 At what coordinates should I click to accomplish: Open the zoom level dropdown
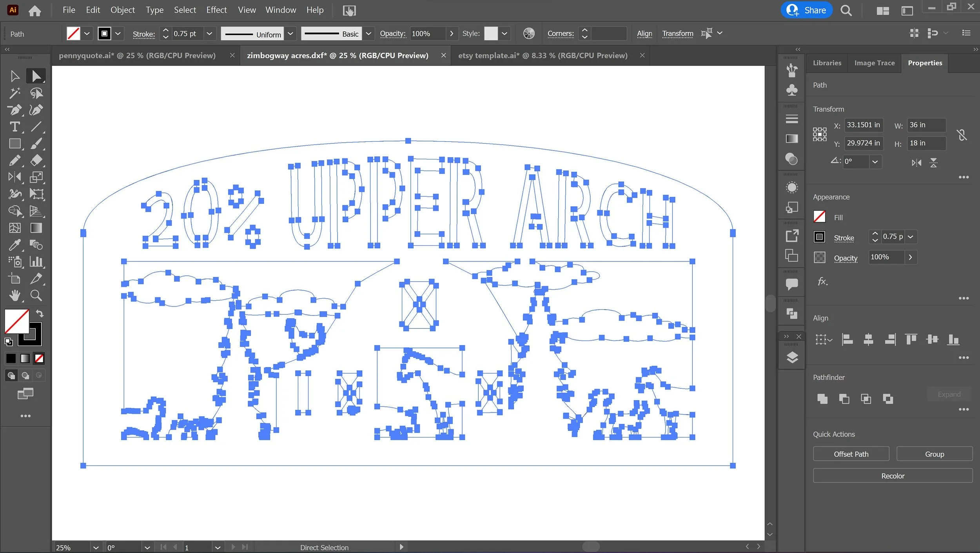tap(96, 548)
